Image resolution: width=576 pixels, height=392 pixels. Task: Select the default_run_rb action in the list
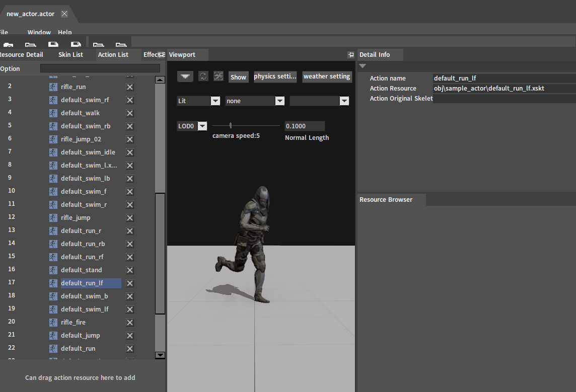(83, 244)
